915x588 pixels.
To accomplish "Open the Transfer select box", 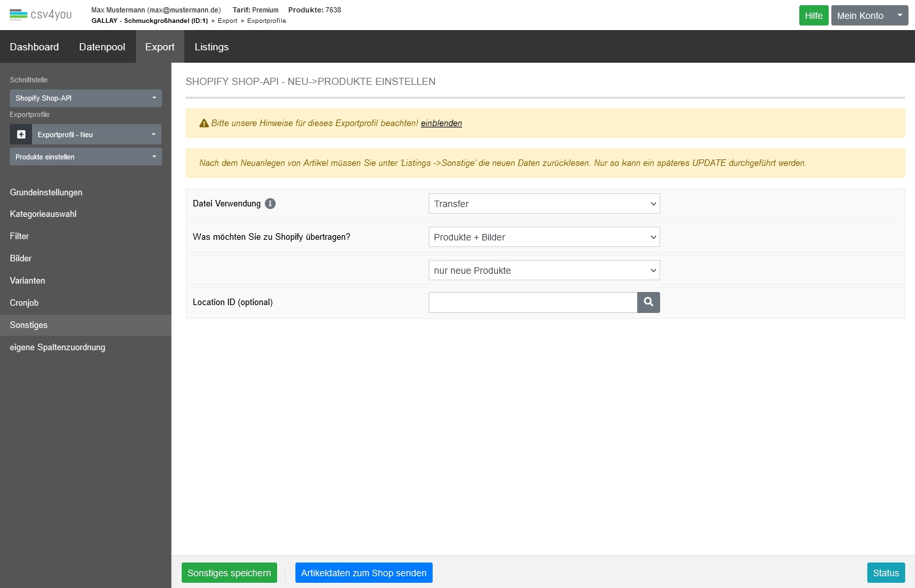I will coord(544,204).
